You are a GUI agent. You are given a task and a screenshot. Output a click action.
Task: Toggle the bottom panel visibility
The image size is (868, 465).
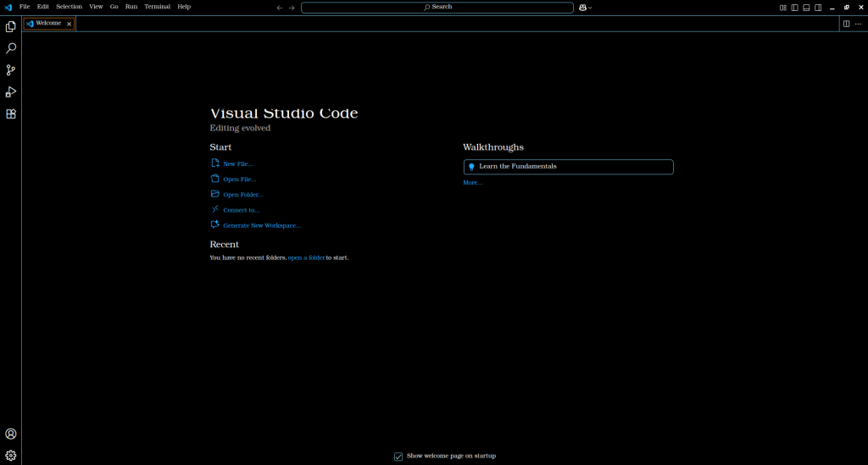tap(807, 8)
